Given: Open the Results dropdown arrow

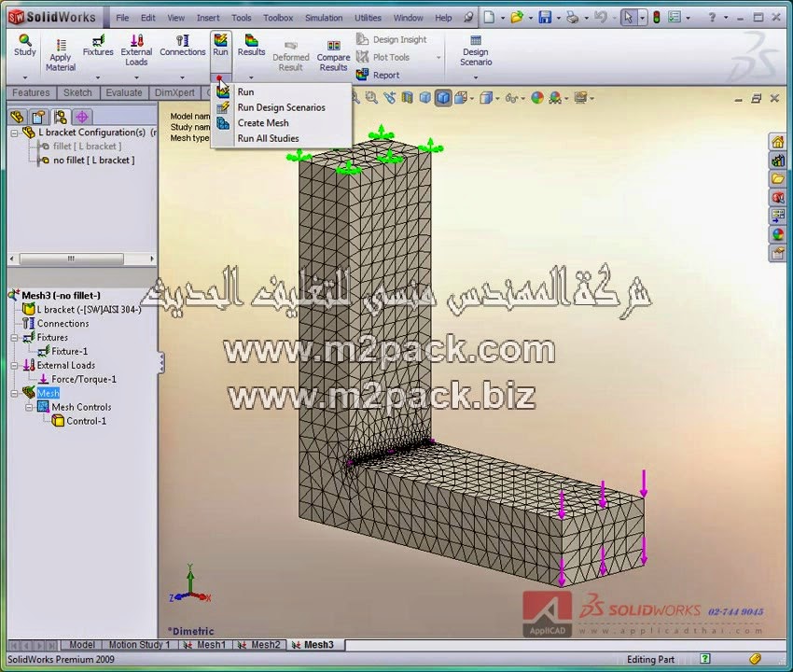Looking at the screenshot, I should (251, 77).
